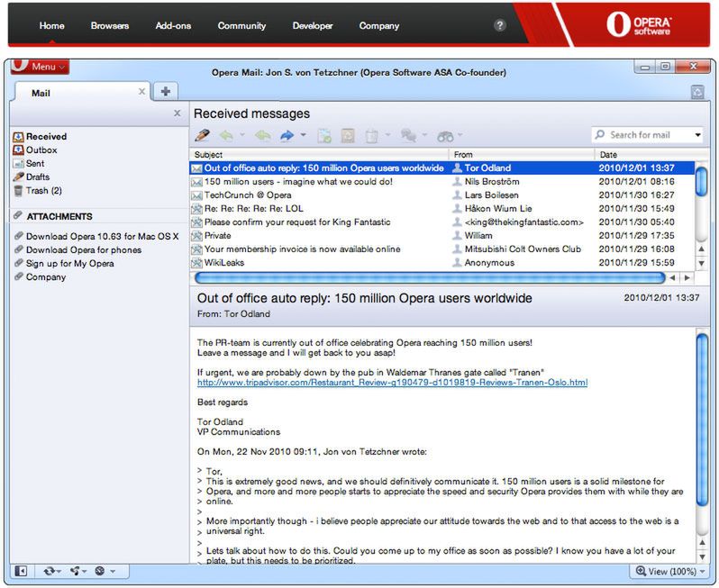
Task: Click the zoom magnifier View icon
Action: pos(641,571)
